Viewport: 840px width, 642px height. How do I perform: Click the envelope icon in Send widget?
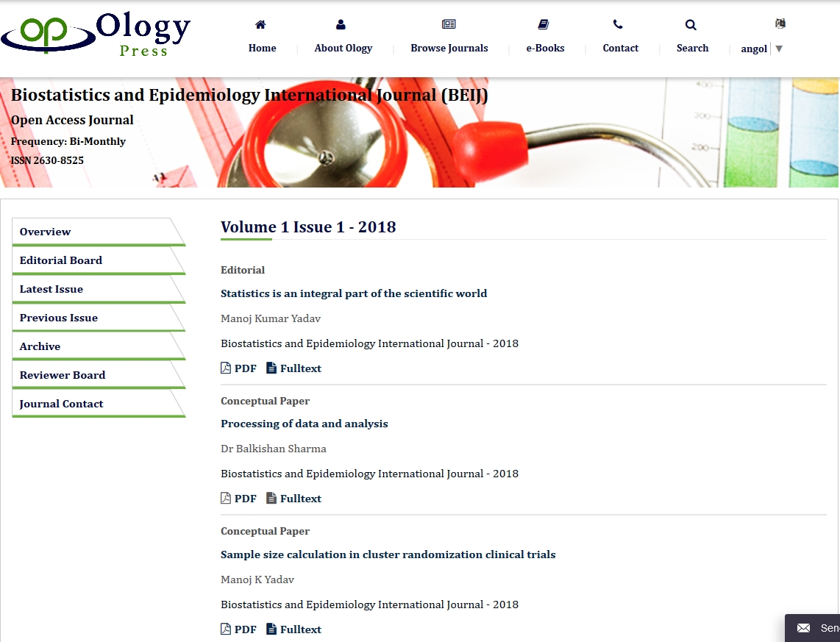803,628
